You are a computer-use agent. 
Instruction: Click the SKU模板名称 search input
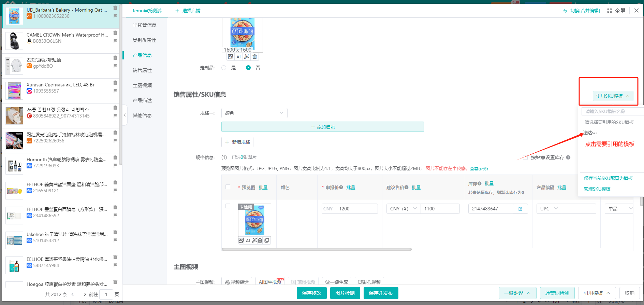pos(613,111)
